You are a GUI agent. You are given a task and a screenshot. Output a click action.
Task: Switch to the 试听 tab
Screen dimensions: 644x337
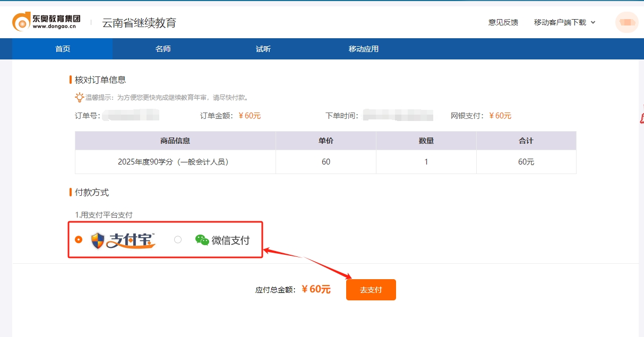tap(263, 48)
